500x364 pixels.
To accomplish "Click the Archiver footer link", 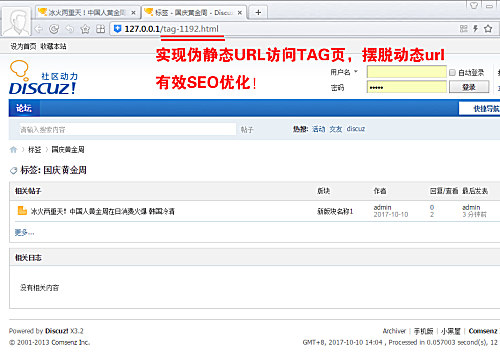I will tap(394, 331).
